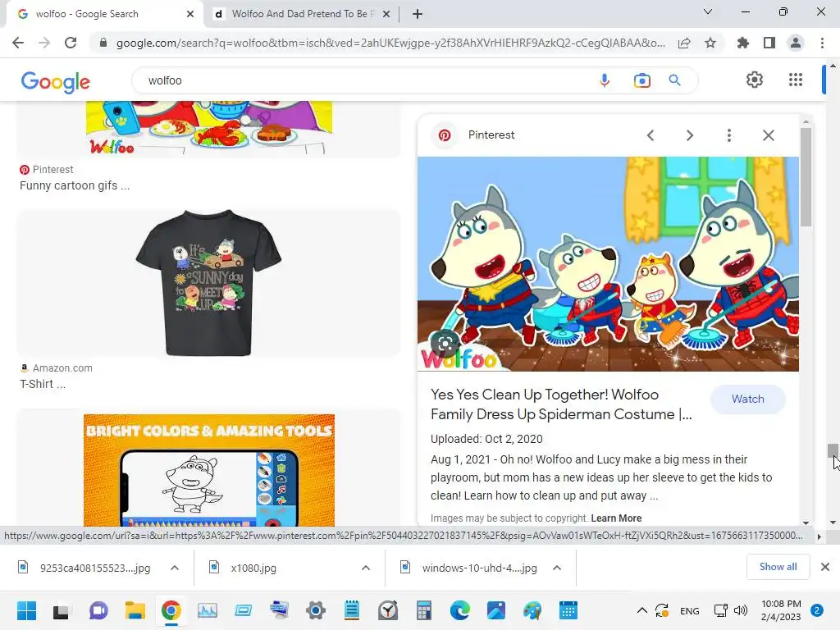The image size is (840, 630).
Task: Open the Funny cartoon gifs Pinterest result
Action: pos(75,185)
